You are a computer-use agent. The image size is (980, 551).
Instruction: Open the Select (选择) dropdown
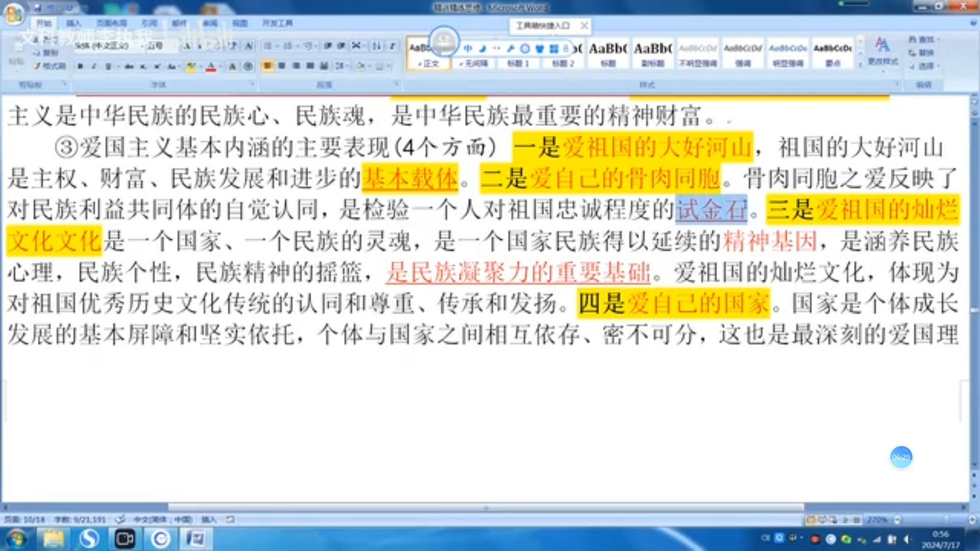click(924, 66)
